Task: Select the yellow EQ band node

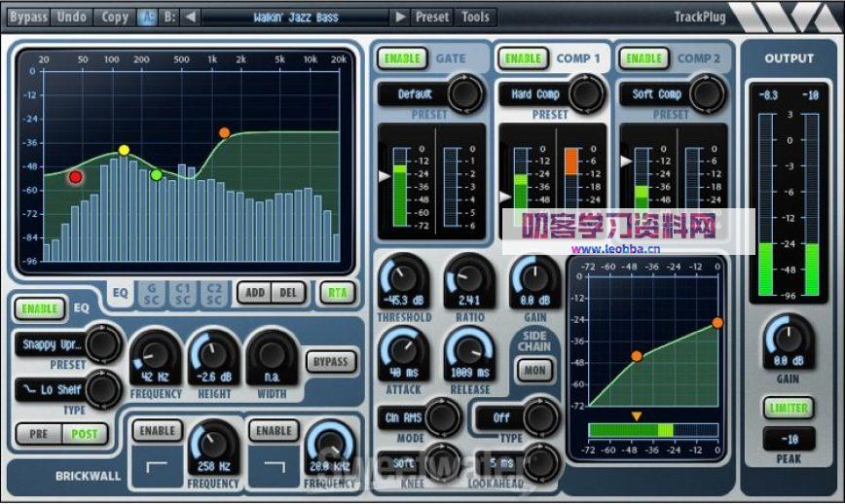Action: [x=124, y=150]
